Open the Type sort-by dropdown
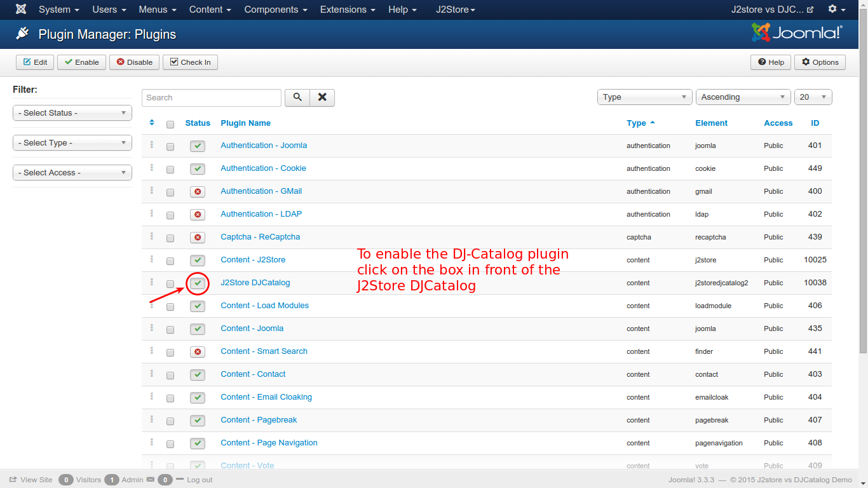The width and height of the screenshot is (868, 488). (645, 97)
